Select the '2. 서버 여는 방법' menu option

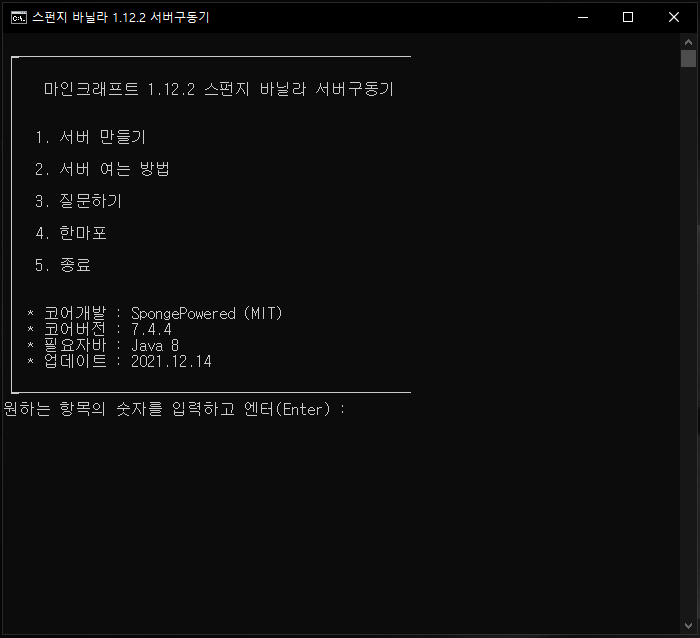(x=102, y=169)
